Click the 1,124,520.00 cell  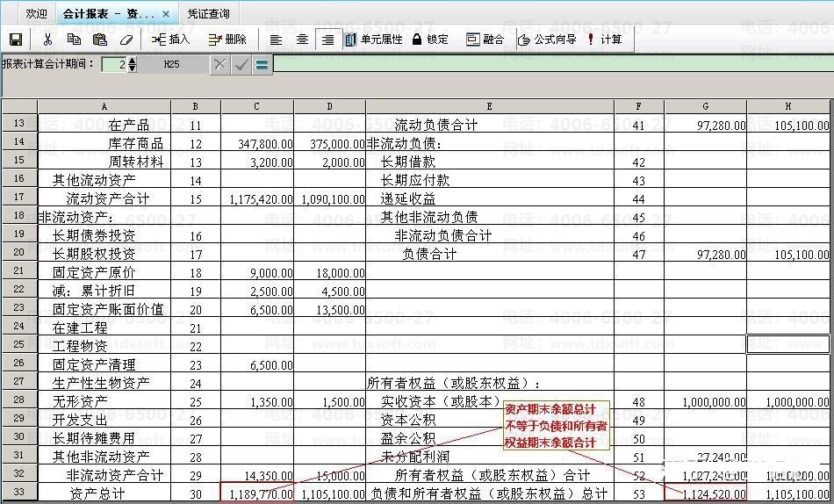tap(706, 493)
